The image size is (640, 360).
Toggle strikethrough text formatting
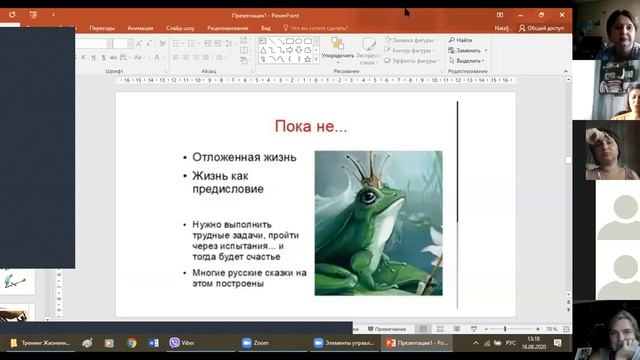[x=113, y=58]
